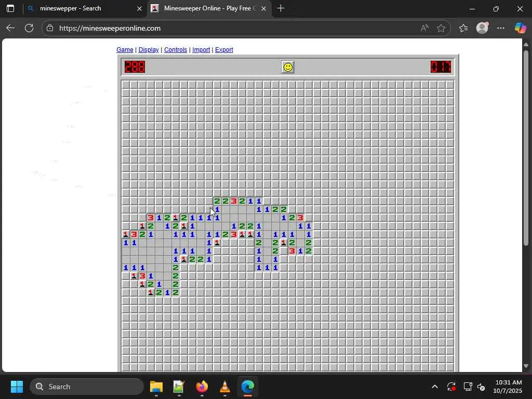532x399 pixels.
Task: Open the Copilot sidebar icon
Action: (x=520, y=28)
